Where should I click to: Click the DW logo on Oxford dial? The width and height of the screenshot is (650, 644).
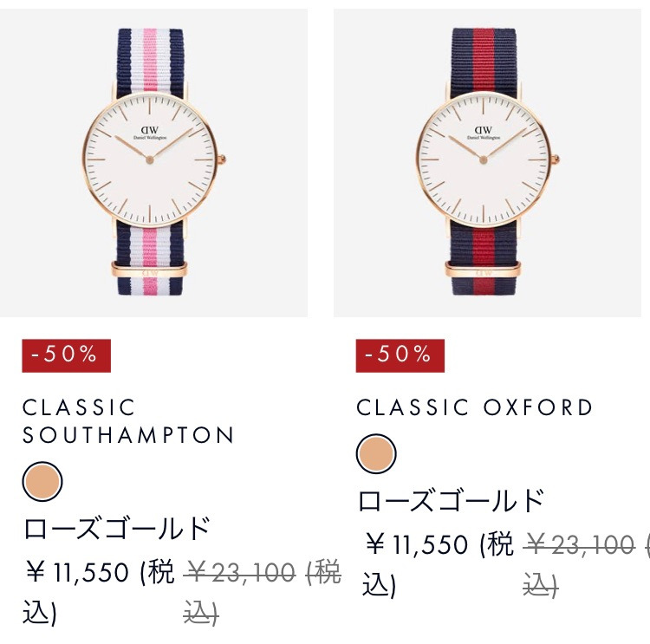(x=484, y=130)
